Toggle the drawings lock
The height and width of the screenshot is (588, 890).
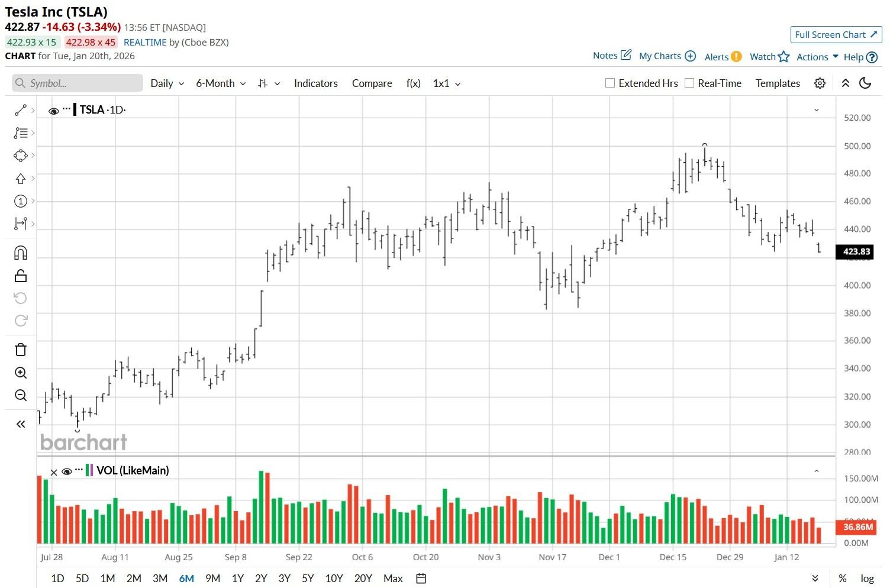coord(21,276)
